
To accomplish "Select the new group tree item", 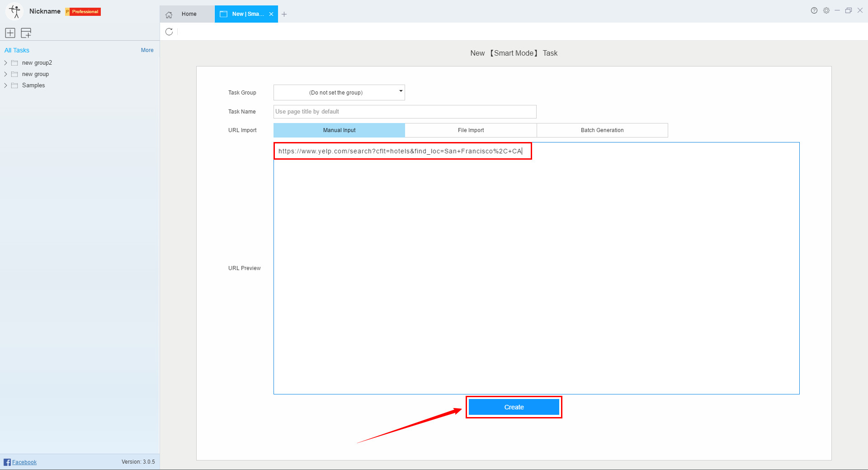I will coord(35,74).
